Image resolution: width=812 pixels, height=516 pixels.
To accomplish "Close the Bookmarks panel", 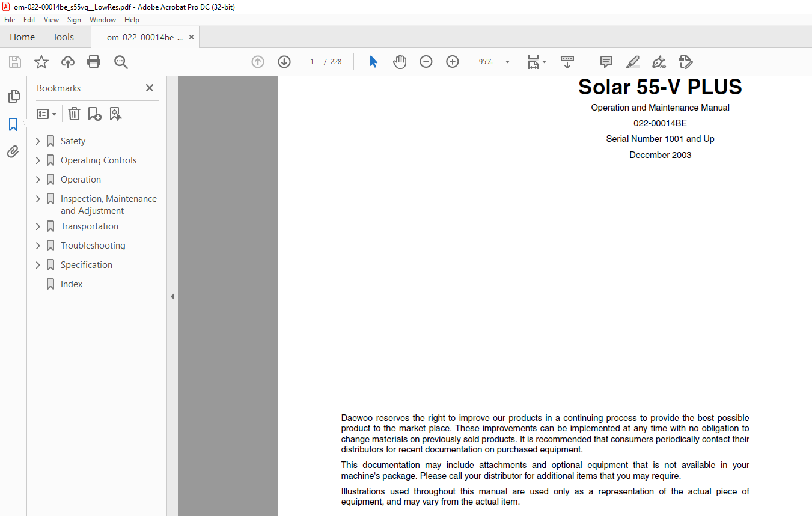I will tap(150, 88).
